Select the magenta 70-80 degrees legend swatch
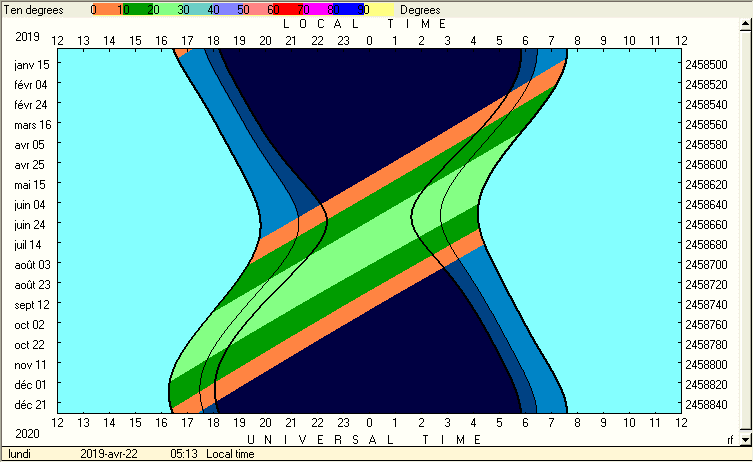The image size is (754, 463). (318, 10)
